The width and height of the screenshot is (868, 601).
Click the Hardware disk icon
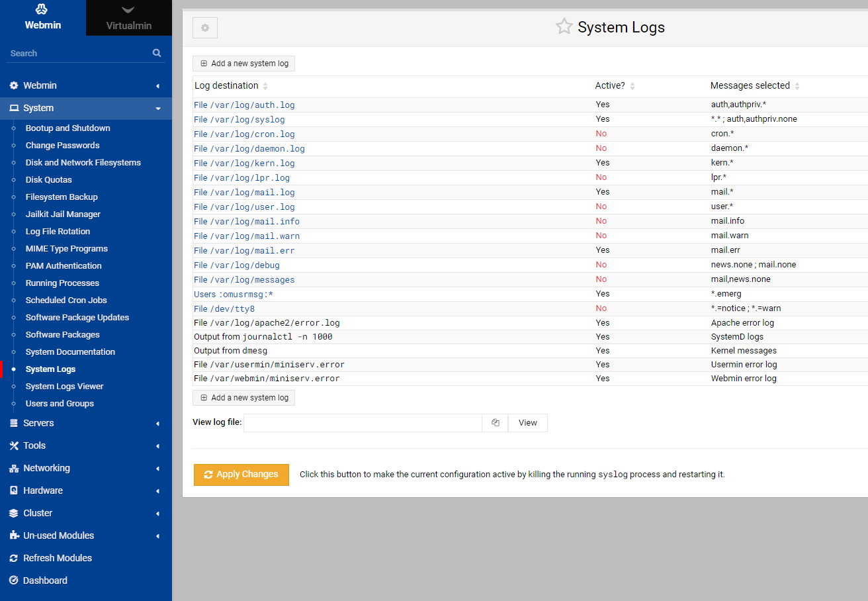click(14, 490)
